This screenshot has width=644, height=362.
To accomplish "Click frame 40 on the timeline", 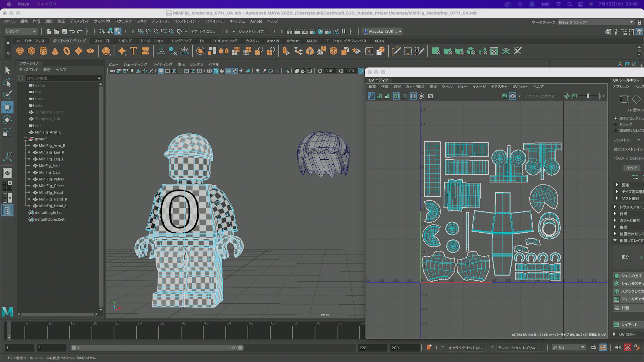I will tap(184, 330).
